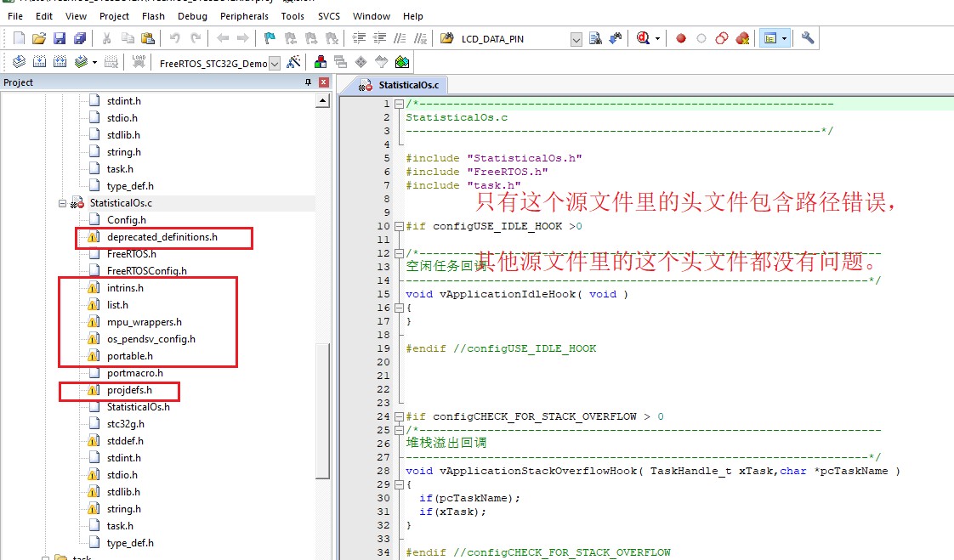Screen dimensions: 954x560
Task: Click the Kill All Breakpoints icon
Action: (x=742, y=38)
